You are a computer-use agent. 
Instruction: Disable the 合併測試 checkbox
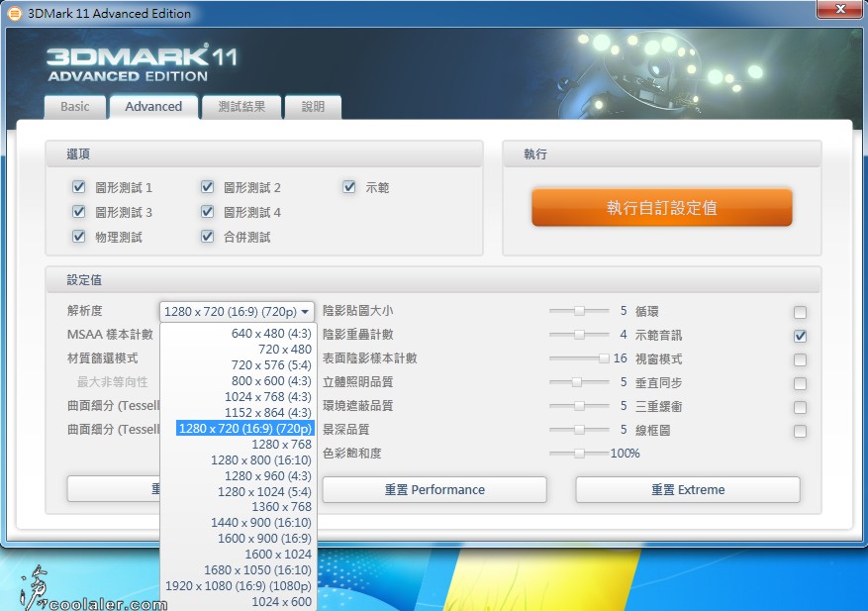[207, 237]
